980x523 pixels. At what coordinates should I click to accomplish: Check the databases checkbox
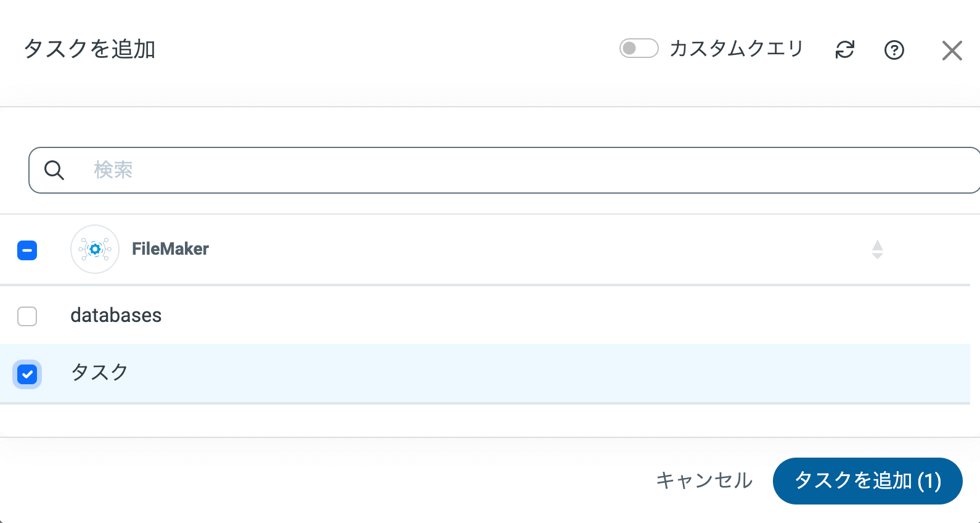(27, 316)
